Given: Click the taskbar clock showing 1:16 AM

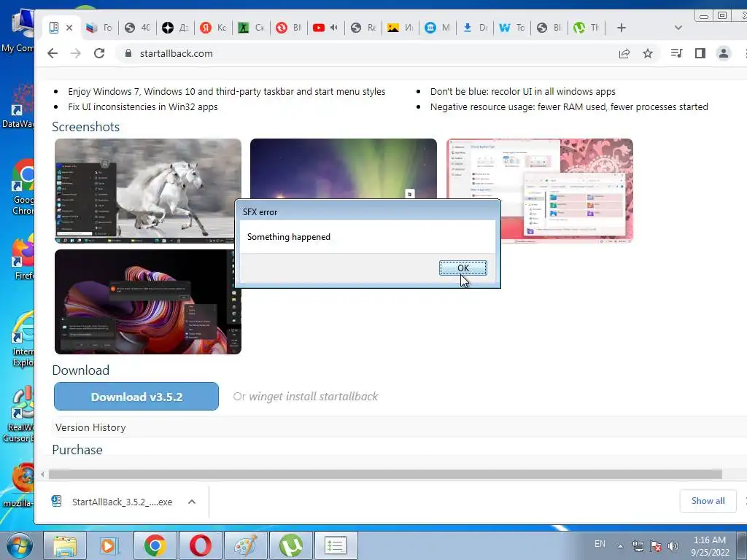Looking at the screenshot, I should (x=710, y=546).
